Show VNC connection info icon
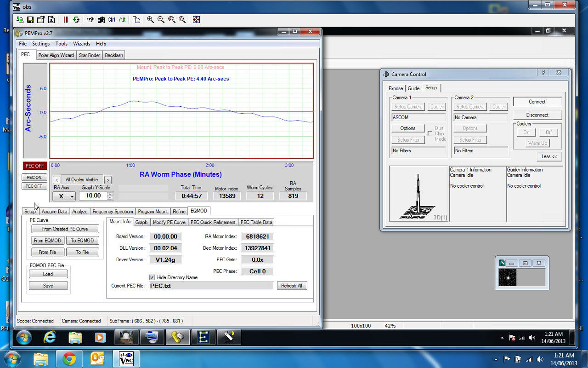The width and height of the screenshot is (588, 368). [51, 20]
